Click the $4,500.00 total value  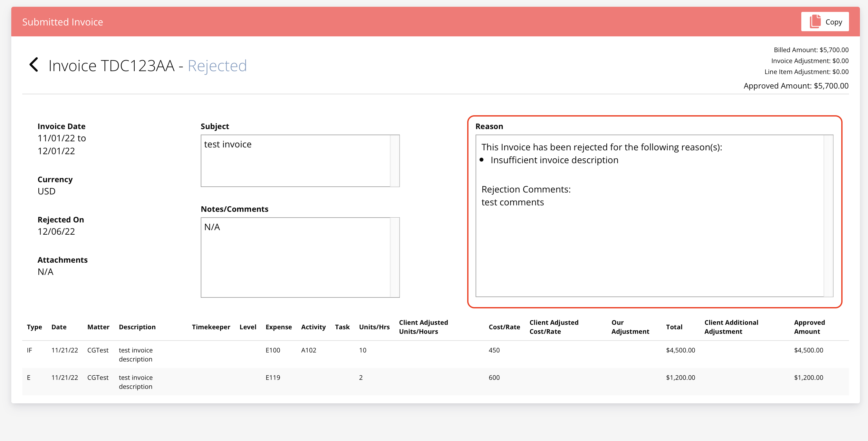click(680, 350)
